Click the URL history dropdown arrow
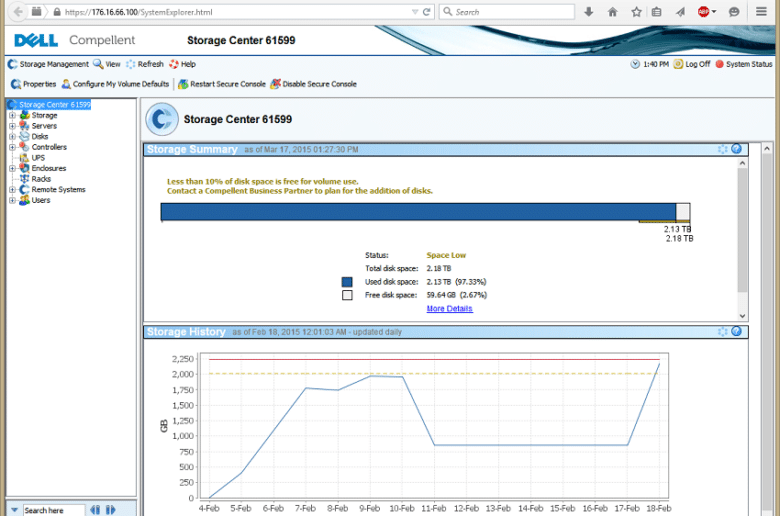This screenshot has height=516, width=780. pyautogui.click(x=415, y=12)
